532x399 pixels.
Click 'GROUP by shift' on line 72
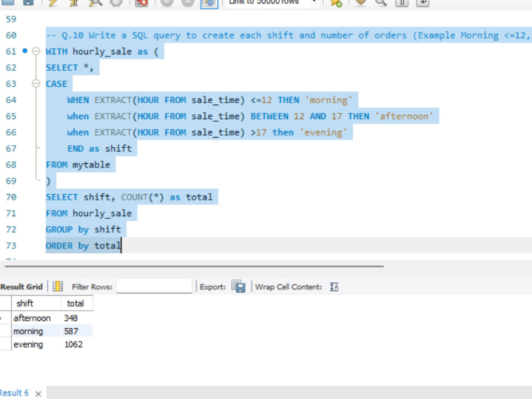coord(84,230)
